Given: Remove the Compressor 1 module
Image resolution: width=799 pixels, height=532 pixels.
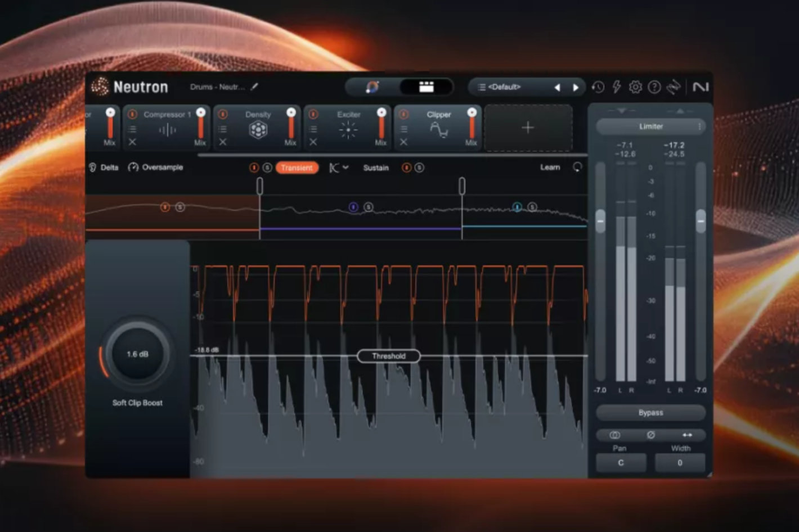Looking at the screenshot, I should coord(132,142).
